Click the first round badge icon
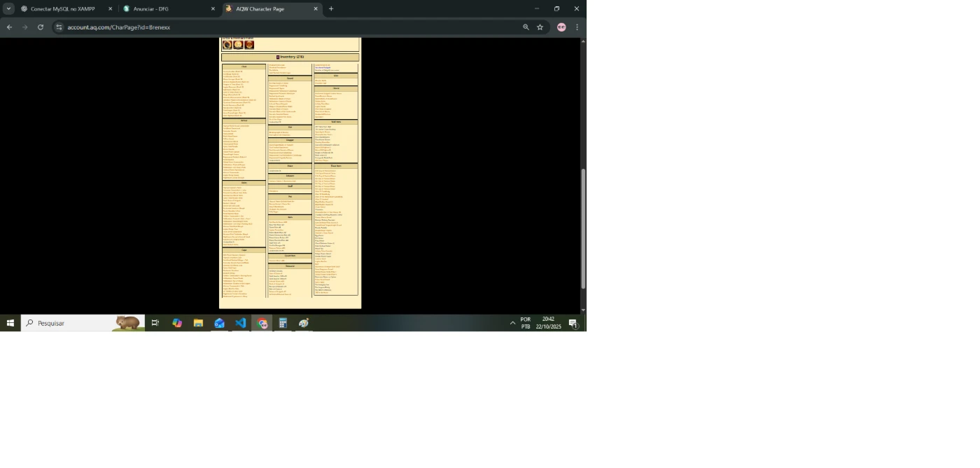 coord(227,45)
